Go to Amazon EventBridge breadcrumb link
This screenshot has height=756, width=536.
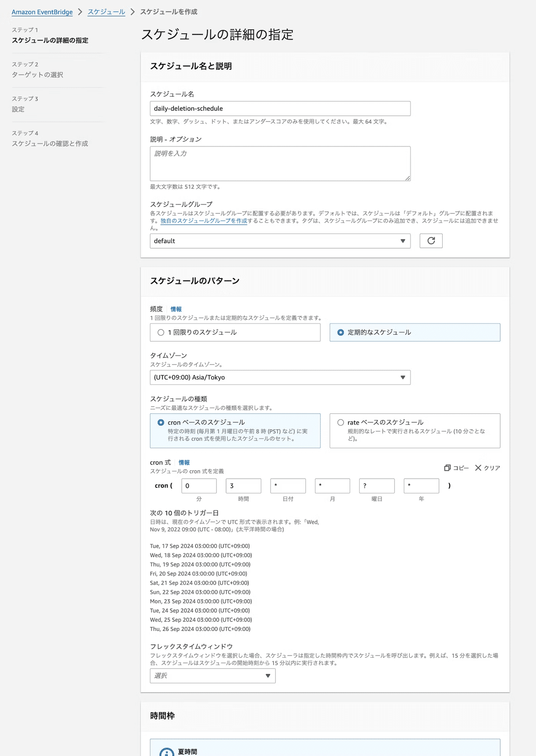click(42, 12)
